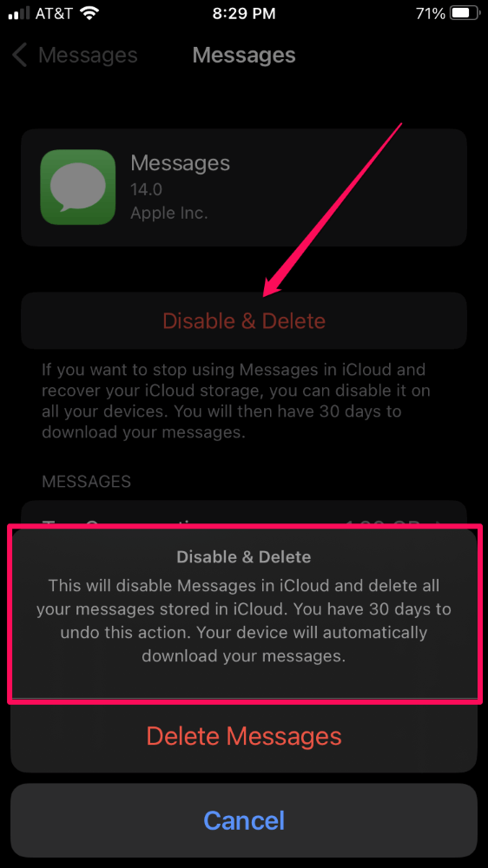Tap the 8:29 PM clock
Viewport: 488px width, 868px height.
point(244,14)
